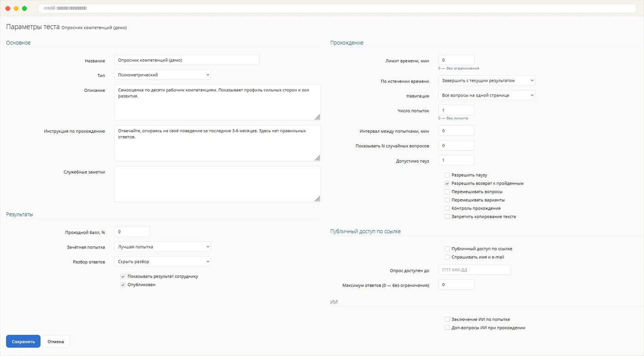Focus the "Показывать N случайных вопросов" field
Image resolution: width=644 pixels, height=356 pixels.
click(456, 145)
